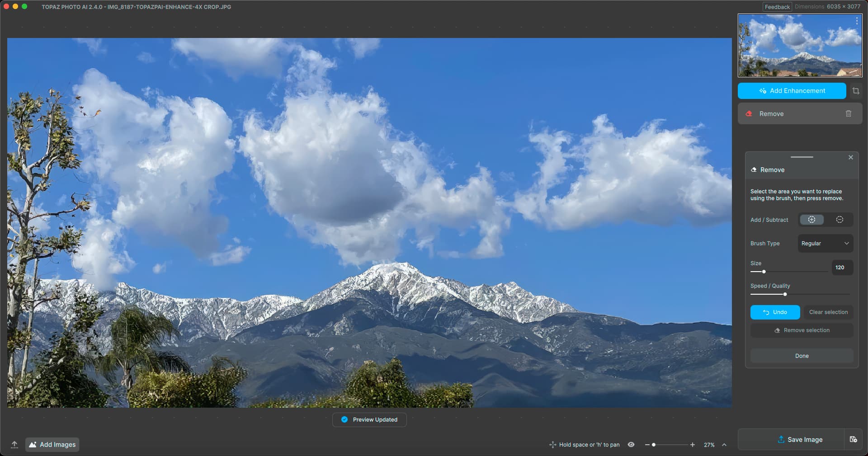Click the Feedback button
The image size is (868, 456).
click(x=777, y=7)
